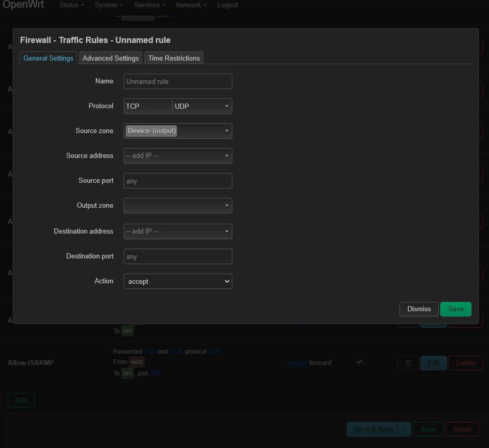
Task: Expand the Protocol dropdown
Action: point(177,106)
